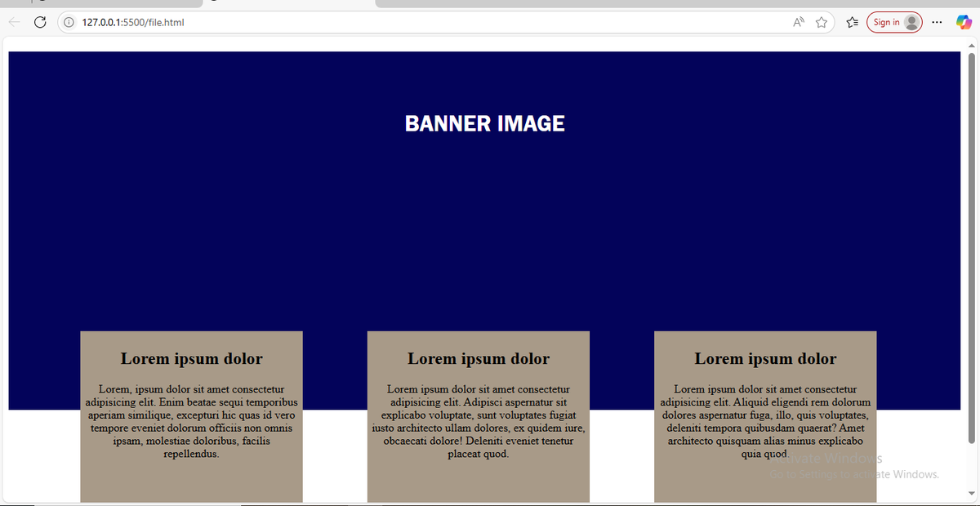This screenshot has width=980, height=506.
Task: Click the BANNER IMAGE heading
Action: 485,123
